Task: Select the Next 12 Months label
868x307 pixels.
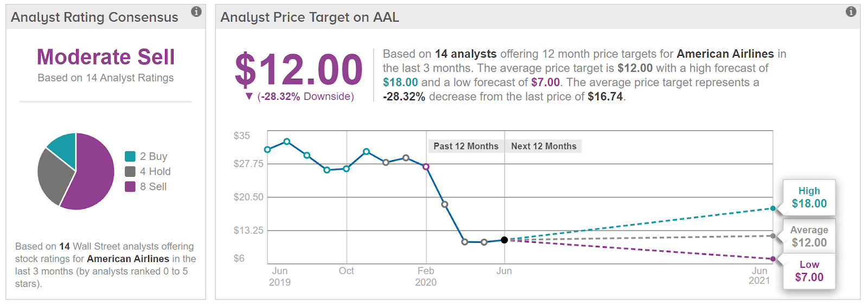Action: pyautogui.click(x=544, y=146)
